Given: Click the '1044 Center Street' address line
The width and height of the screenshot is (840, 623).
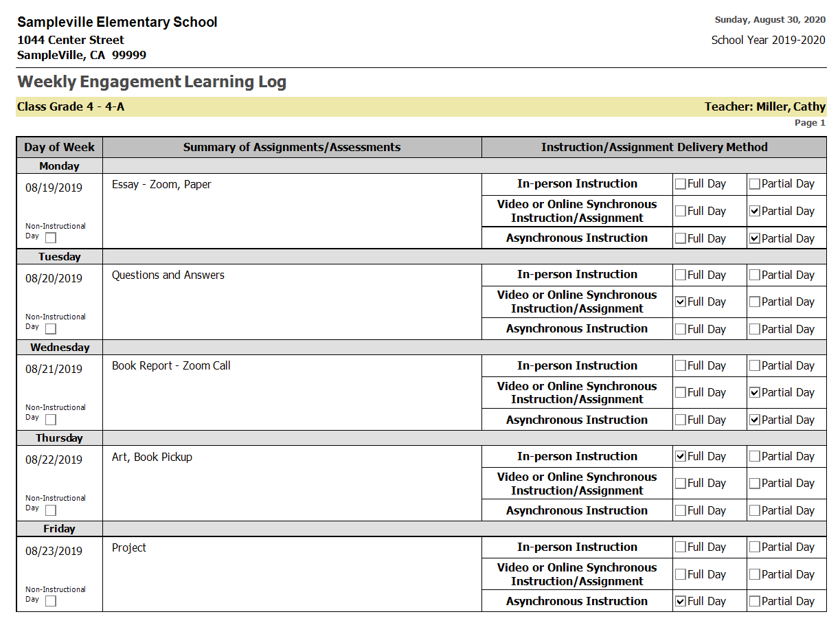Looking at the screenshot, I should tap(71, 40).
